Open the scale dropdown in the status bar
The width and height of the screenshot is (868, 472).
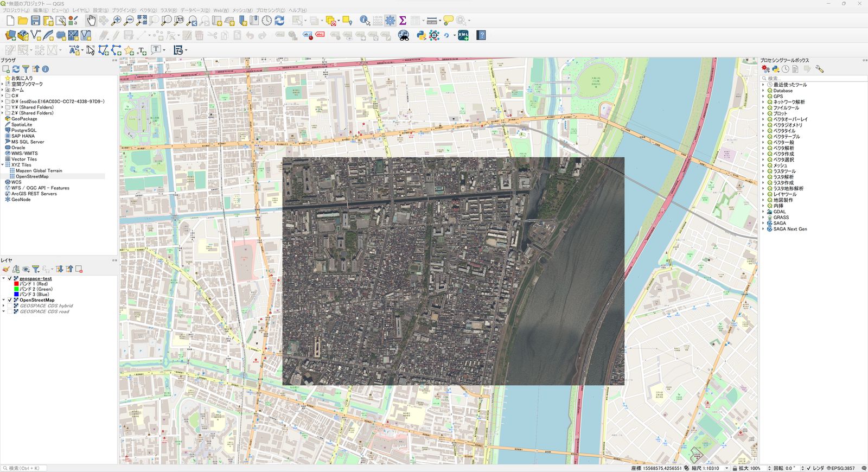(727, 468)
